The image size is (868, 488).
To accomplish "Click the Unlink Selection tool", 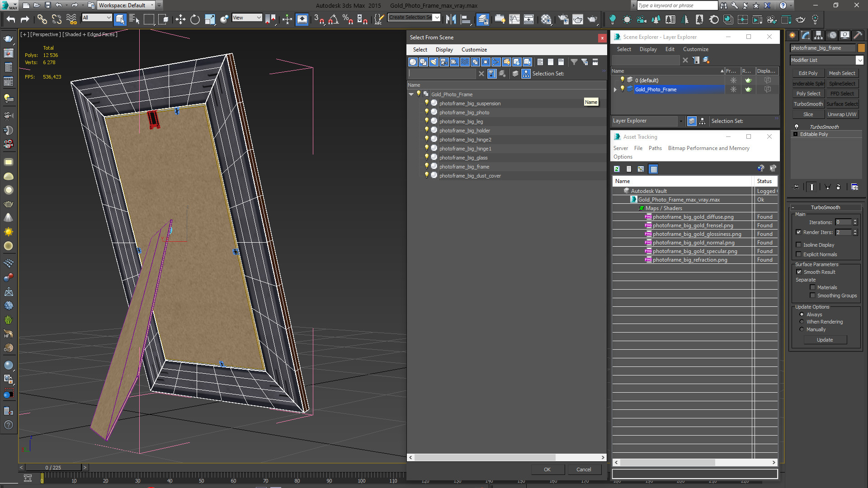I will (57, 19).
